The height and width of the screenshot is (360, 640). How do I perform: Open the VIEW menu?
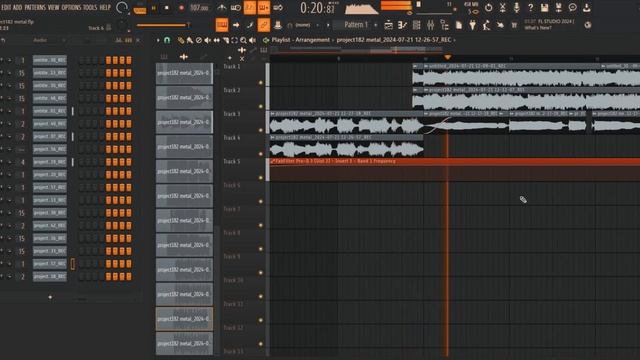point(53,7)
